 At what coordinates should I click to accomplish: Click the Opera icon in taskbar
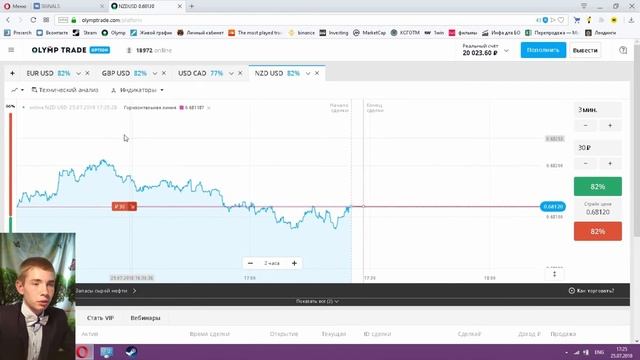click(82, 352)
